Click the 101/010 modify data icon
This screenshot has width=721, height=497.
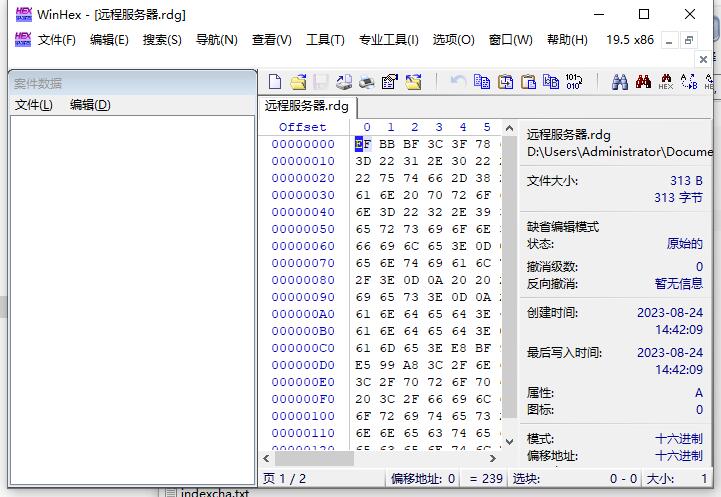coord(574,82)
